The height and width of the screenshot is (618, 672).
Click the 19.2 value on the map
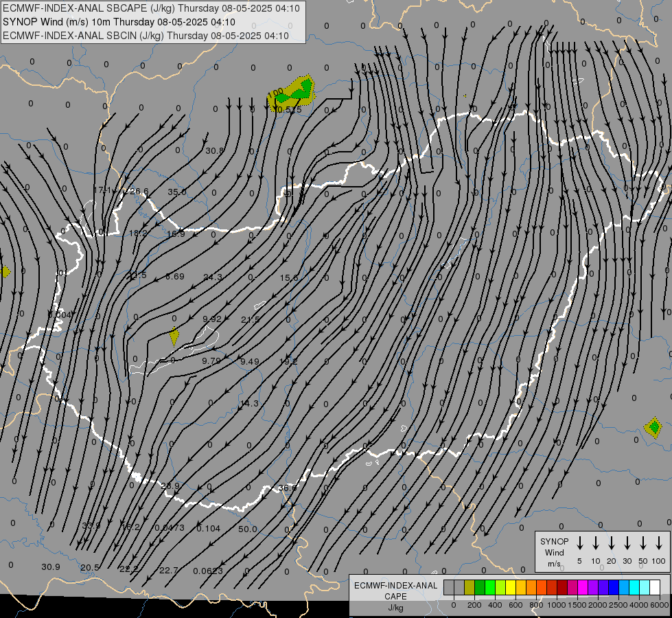coord(288,361)
